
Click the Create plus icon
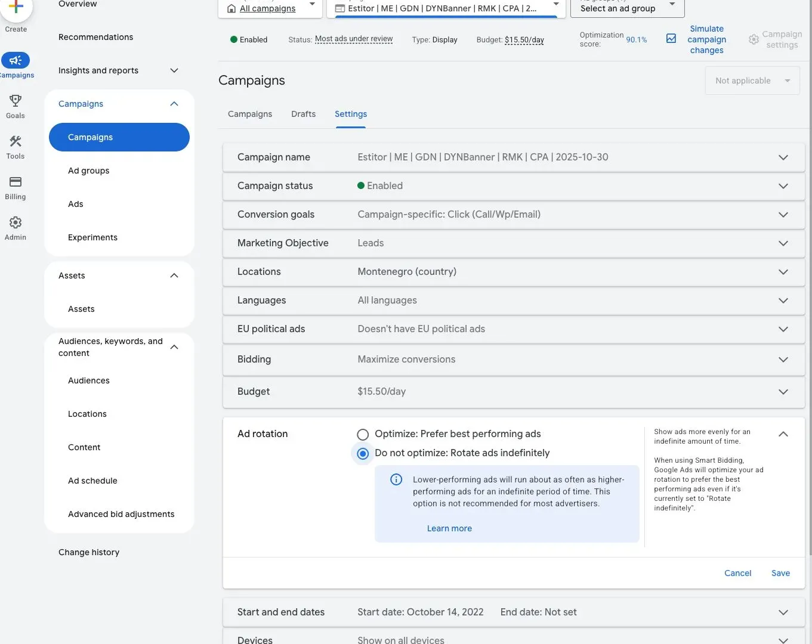pyautogui.click(x=16, y=8)
